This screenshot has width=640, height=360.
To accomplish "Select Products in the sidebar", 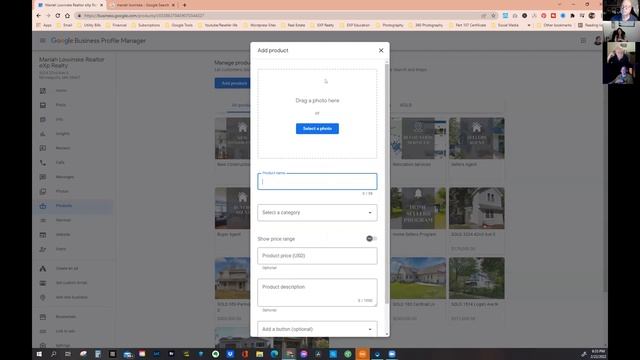I will click(72, 206).
